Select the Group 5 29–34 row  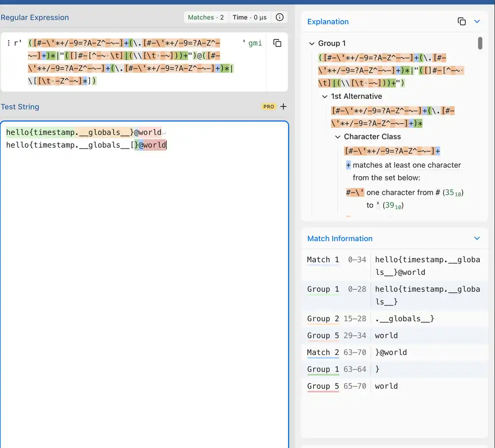[395, 335]
